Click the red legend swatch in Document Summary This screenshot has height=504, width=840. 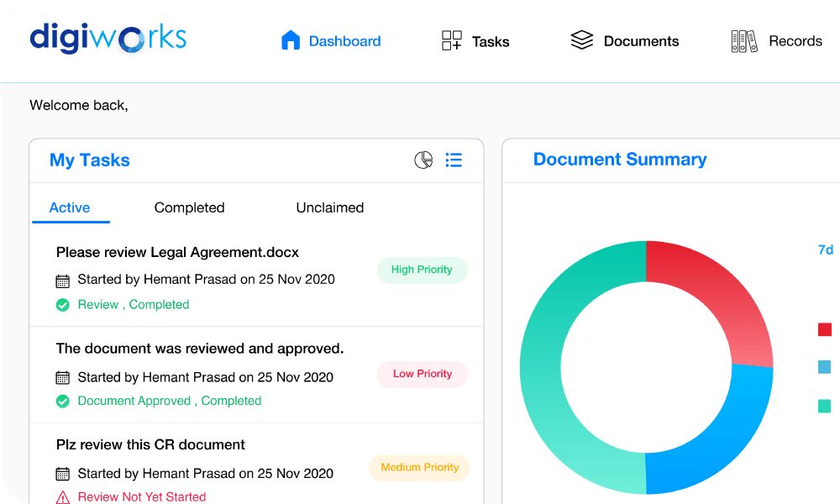click(824, 329)
